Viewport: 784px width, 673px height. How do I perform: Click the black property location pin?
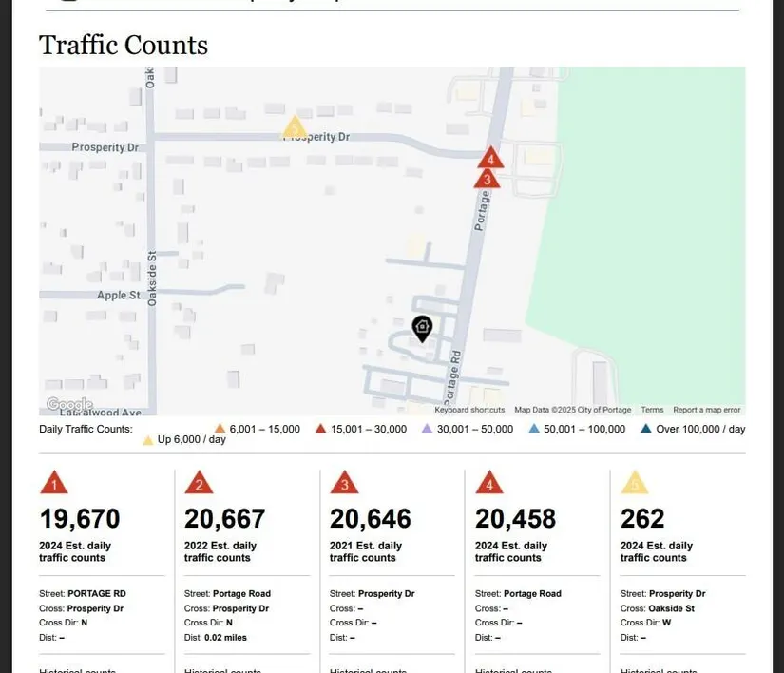tap(422, 328)
